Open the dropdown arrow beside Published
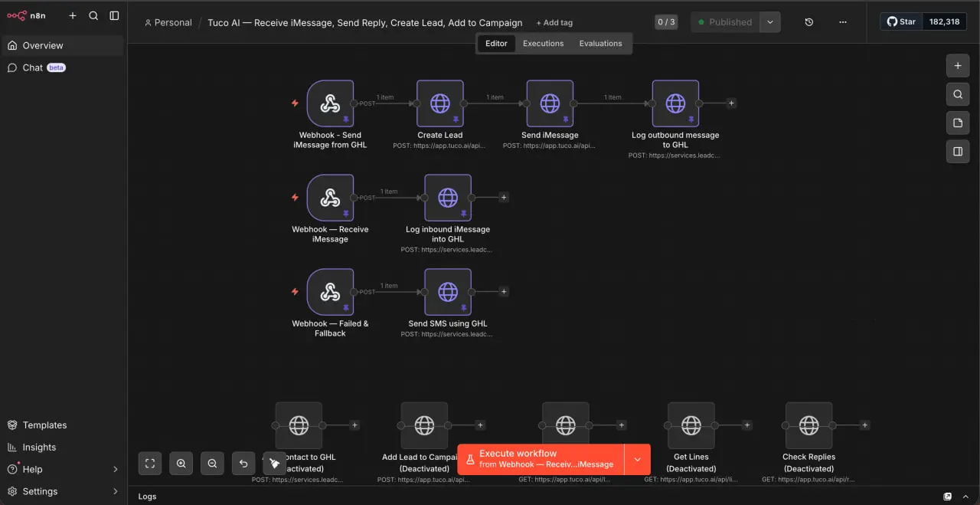 pyautogui.click(x=770, y=22)
